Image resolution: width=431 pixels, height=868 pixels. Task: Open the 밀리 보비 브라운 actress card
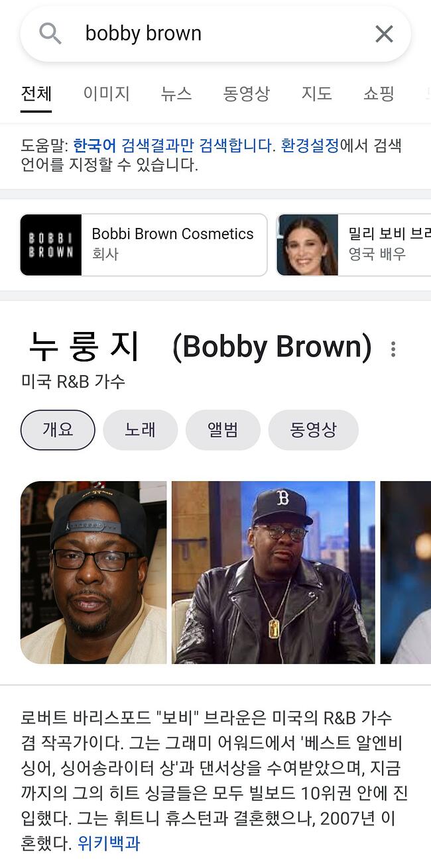(x=354, y=244)
